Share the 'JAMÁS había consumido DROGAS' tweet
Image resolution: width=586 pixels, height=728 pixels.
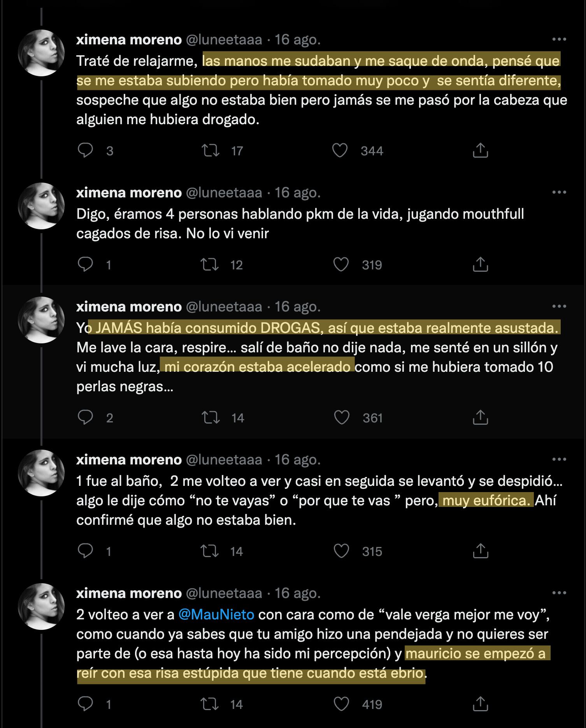click(480, 417)
